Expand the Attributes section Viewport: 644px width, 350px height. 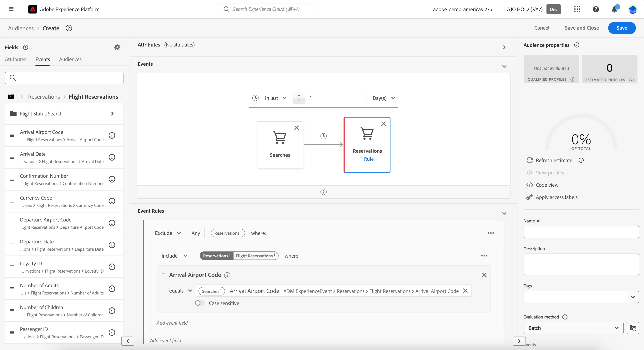tap(504, 47)
